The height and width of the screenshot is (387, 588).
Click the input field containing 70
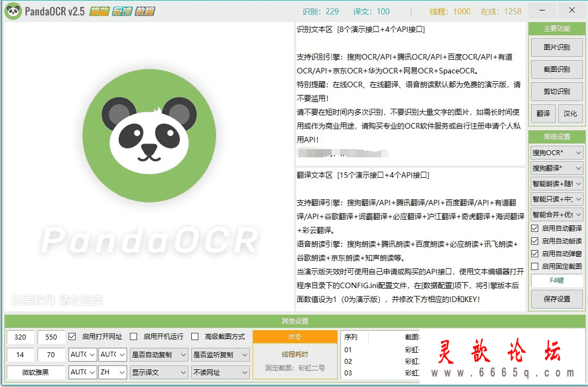tap(51, 354)
